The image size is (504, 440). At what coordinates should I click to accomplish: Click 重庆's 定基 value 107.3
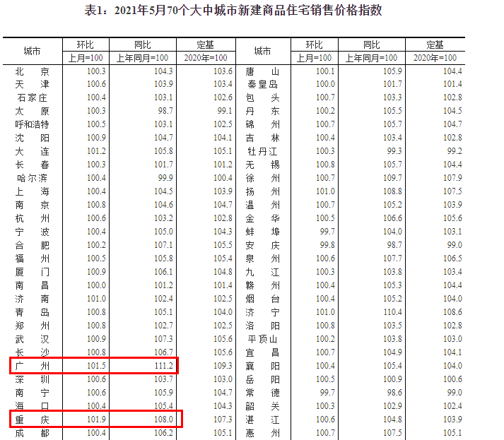tap(223, 420)
